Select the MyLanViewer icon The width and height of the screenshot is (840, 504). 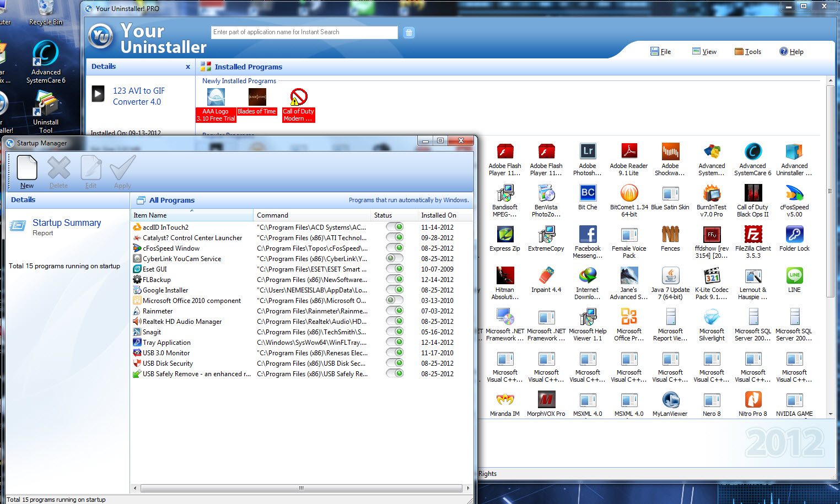coord(670,399)
